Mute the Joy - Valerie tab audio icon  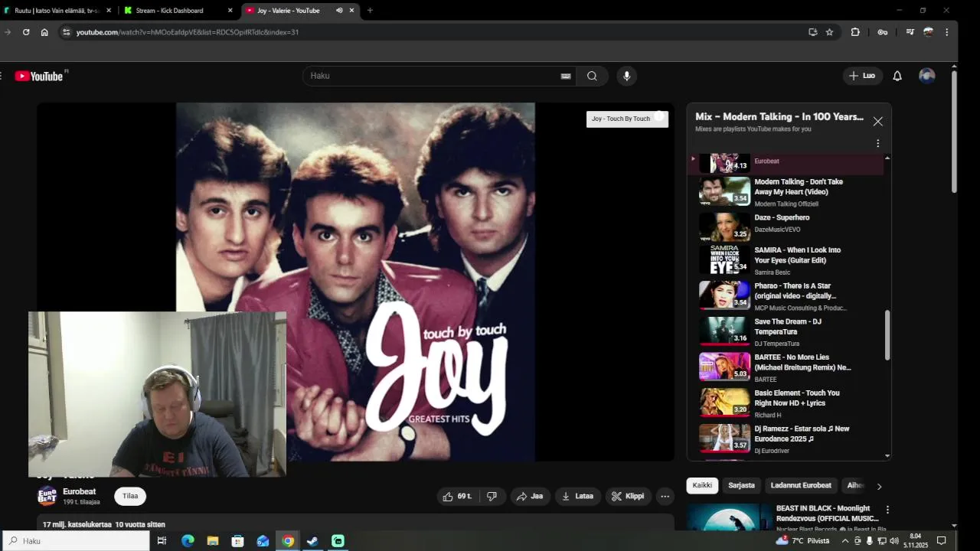tap(339, 11)
